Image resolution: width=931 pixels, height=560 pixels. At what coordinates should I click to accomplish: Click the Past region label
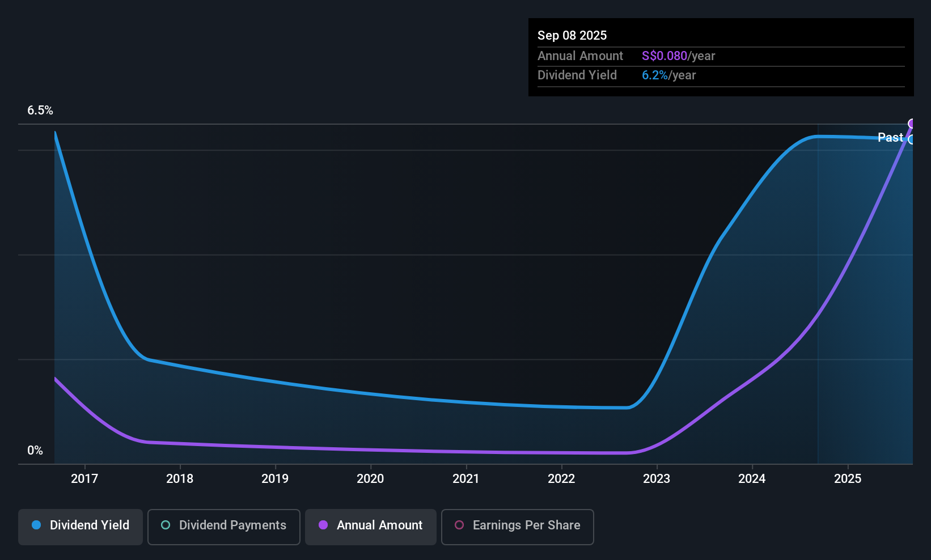click(890, 137)
